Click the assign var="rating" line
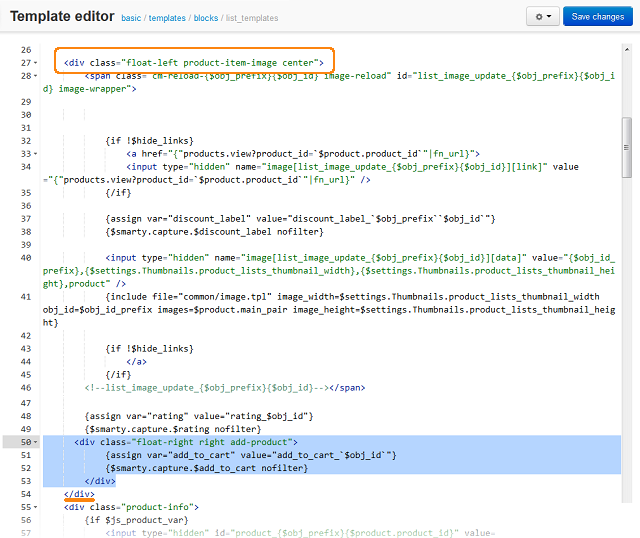The height and width of the screenshot is (538, 640). 199,416
